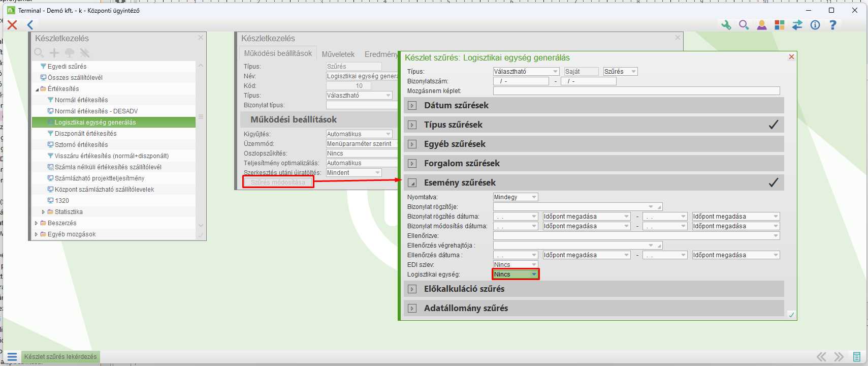
Task: Click the Készlet szűrés lekérdezés status button
Action: tap(60, 357)
